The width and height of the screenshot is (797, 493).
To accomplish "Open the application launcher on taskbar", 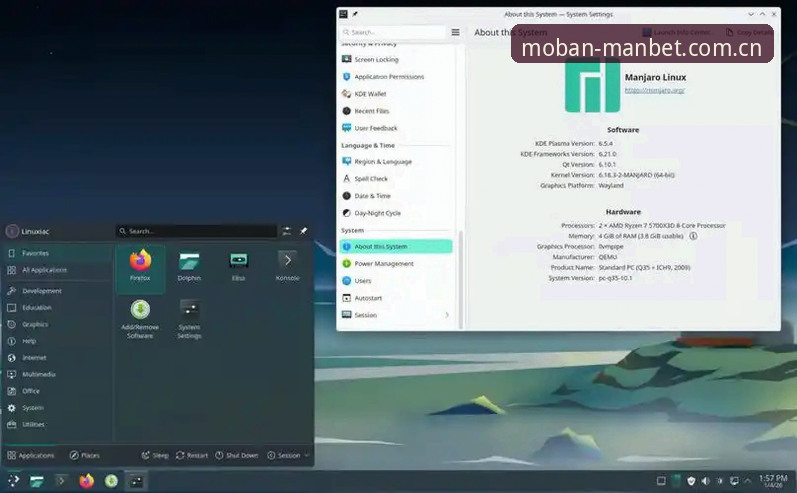I will (x=13, y=480).
